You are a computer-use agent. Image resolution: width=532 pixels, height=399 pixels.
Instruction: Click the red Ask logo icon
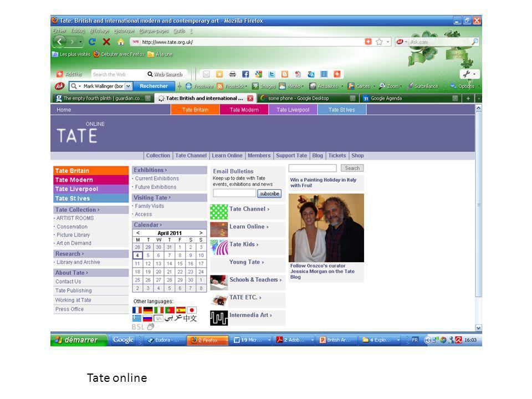tap(60, 86)
